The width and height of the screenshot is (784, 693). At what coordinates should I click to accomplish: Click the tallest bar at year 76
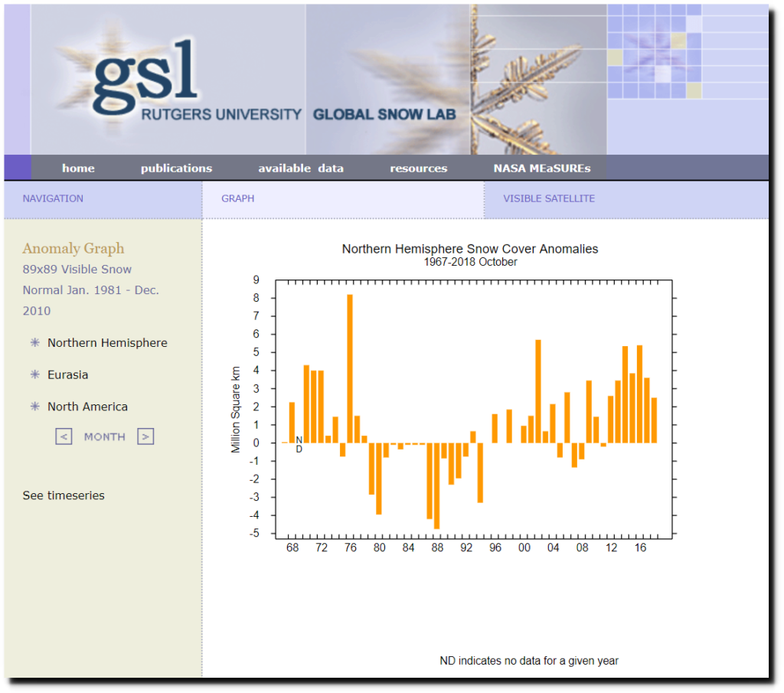click(x=350, y=368)
